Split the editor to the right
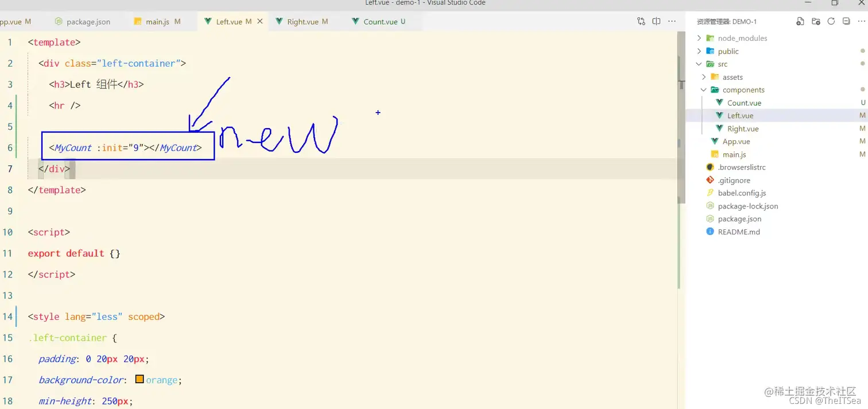868x409 pixels. click(x=657, y=21)
